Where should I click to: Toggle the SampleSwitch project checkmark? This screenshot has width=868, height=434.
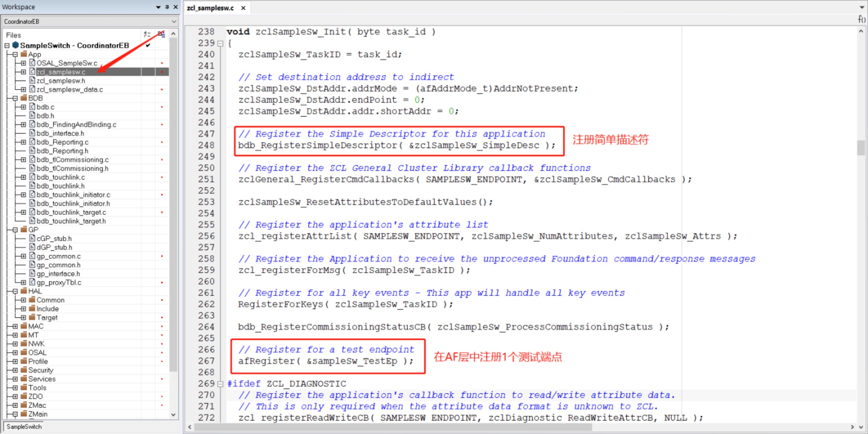coord(148,45)
